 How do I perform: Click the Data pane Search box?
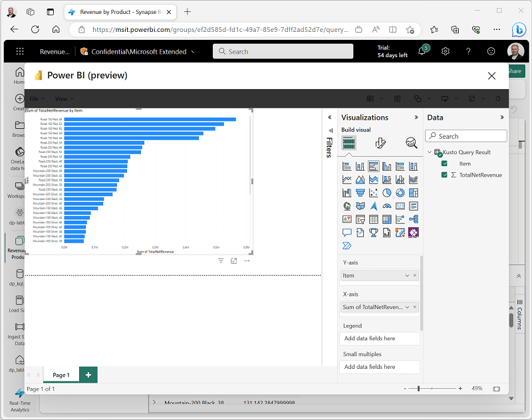[466, 136]
